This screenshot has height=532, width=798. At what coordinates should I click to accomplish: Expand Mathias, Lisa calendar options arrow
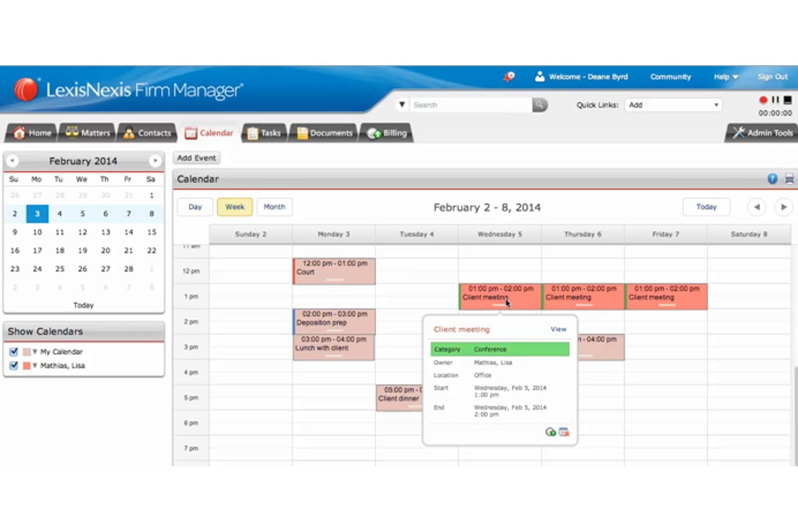click(x=35, y=365)
